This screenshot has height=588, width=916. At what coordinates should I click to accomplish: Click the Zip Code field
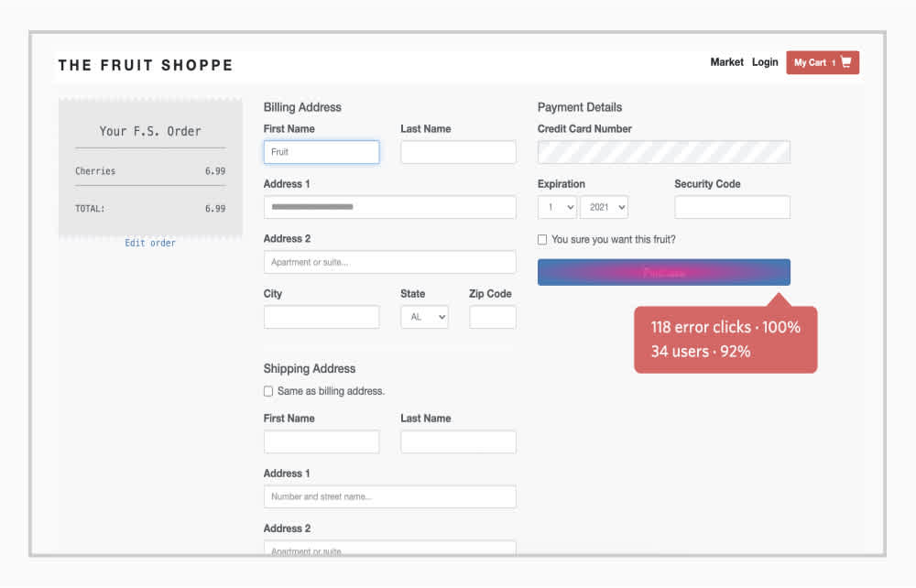pyautogui.click(x=493, y=317)
